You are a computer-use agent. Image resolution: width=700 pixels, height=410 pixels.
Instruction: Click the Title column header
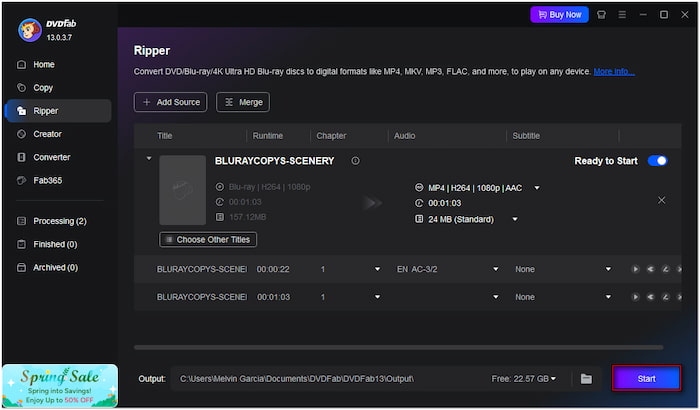click(x=164, y=136)
